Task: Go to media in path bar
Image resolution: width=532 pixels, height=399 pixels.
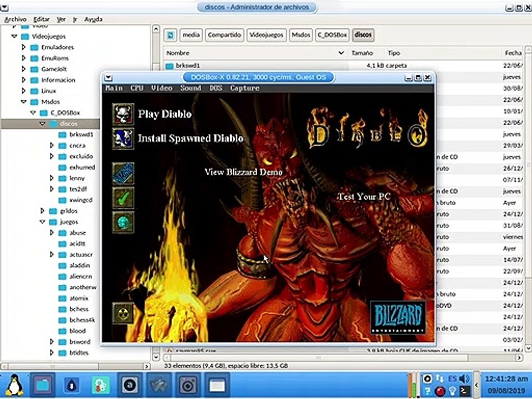Action: [x=191, y=35]
